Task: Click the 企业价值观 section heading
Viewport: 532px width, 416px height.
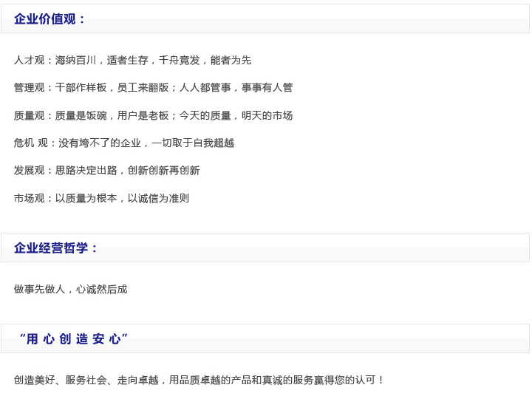Action: pos(50,19)
